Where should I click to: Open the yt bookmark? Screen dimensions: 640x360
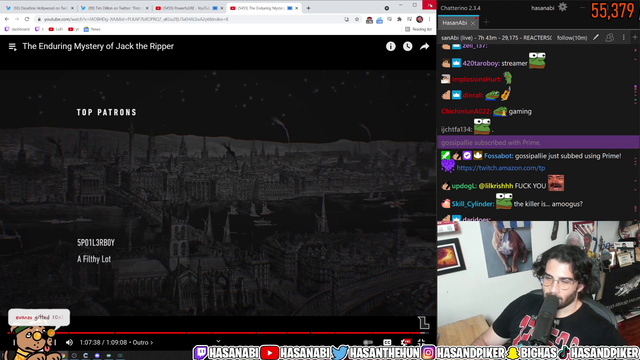click(73, 29)
